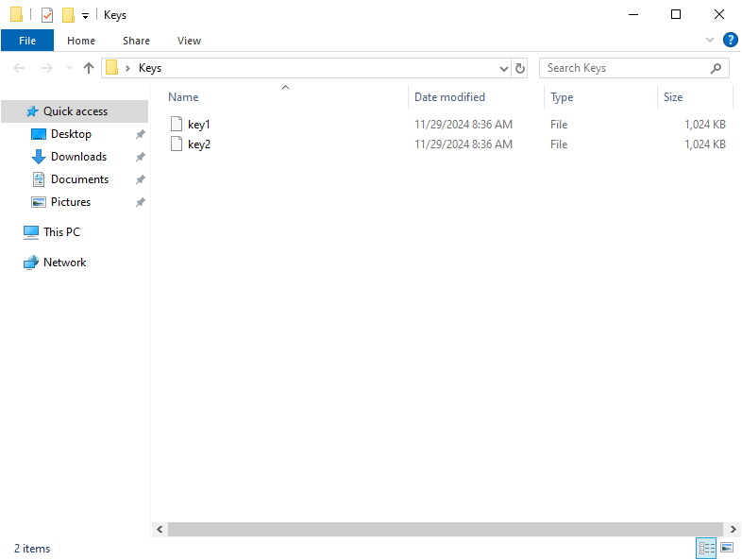Switch to Large icons view layout

tap(727, 548)
